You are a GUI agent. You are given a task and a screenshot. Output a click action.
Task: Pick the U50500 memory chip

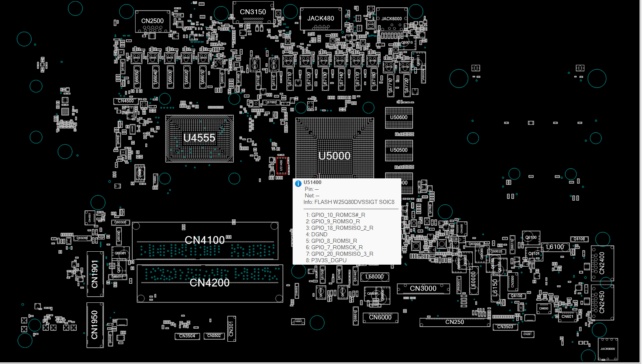399,150
